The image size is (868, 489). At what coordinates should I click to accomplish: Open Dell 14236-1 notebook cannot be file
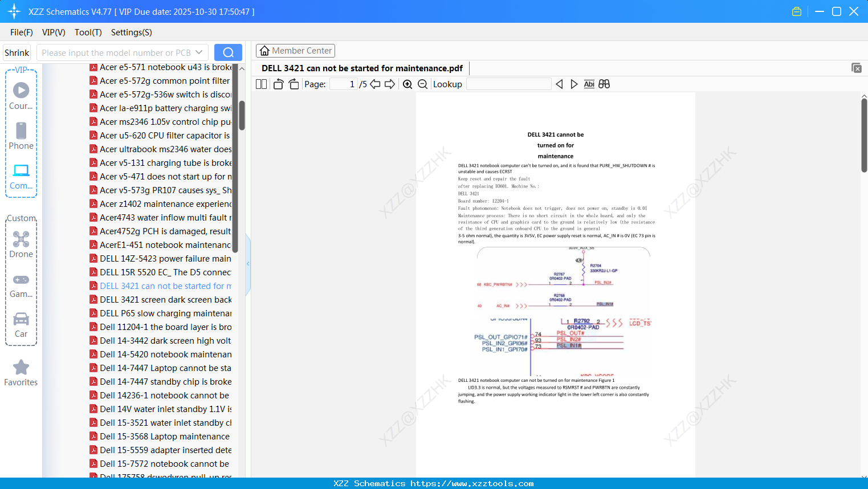[x=160, y=396]
